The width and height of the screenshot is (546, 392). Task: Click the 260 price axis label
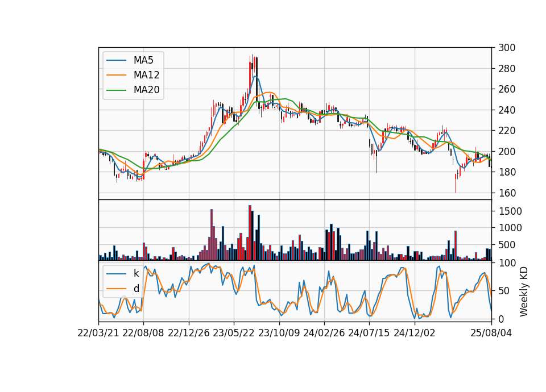point(507,89)
